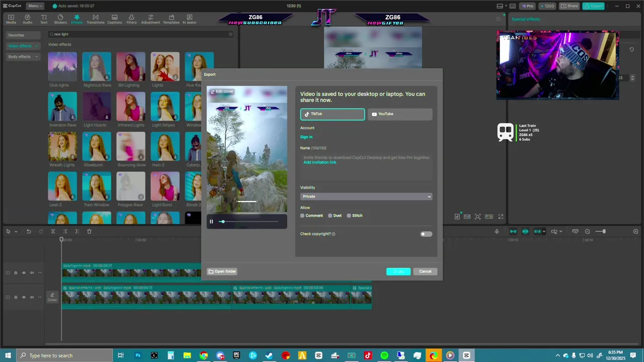Click the layout switch icon in title bar
The width and height of the screenshot is (644, 362).
(500, 6)
